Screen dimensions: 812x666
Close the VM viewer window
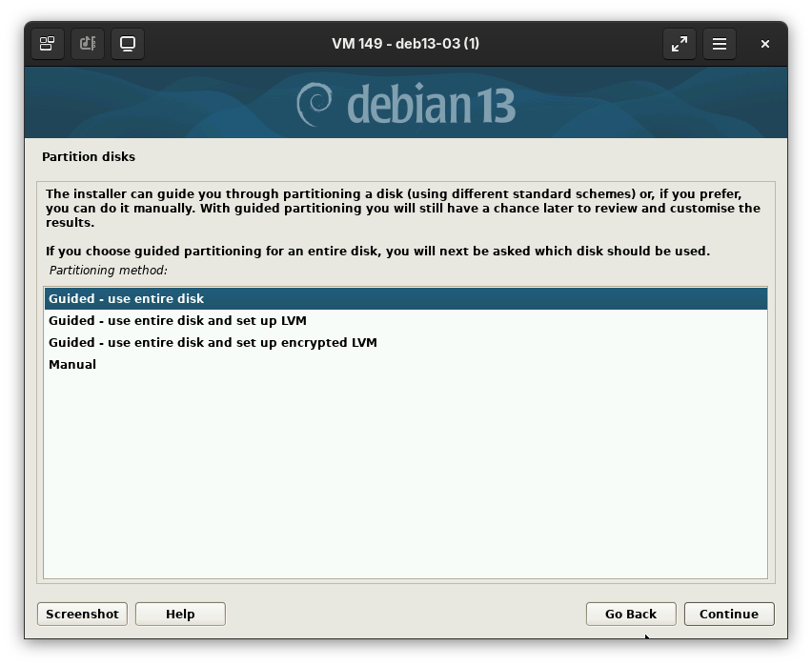coord(765,44)
